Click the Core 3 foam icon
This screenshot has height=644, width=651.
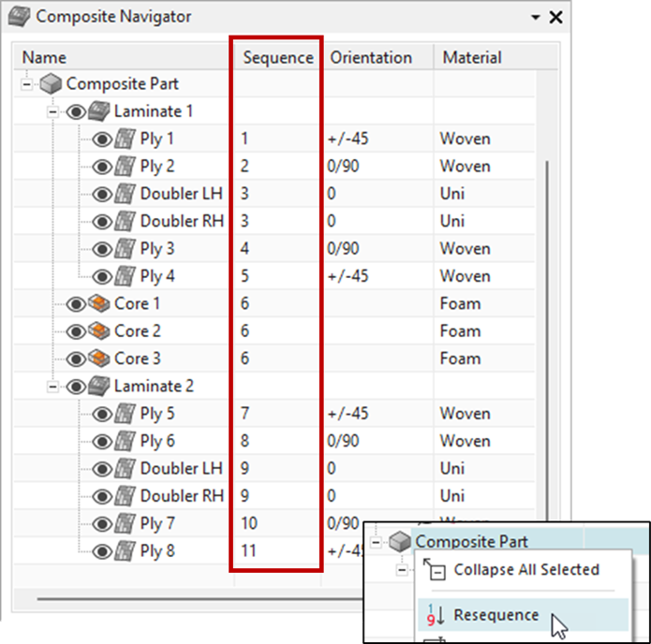click(x=100, y=359)
